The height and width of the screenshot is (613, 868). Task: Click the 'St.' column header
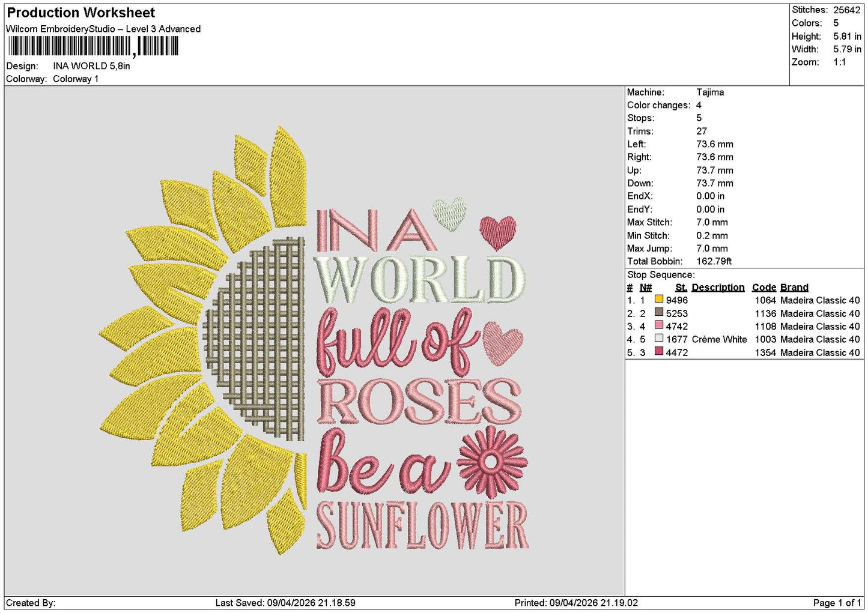(x=681, y=288)
